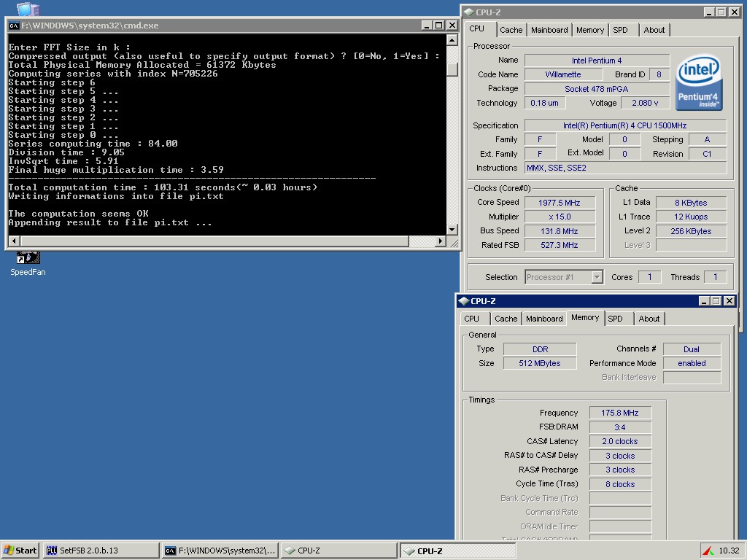Click the Revision C1 value
The image size is (747, 560).
click(707, 154)
